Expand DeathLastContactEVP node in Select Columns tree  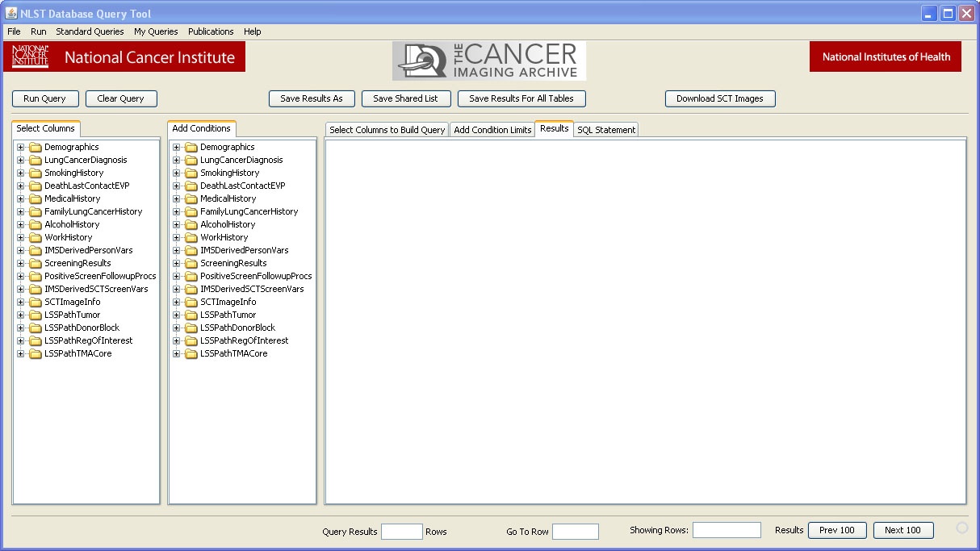(21, 186)
